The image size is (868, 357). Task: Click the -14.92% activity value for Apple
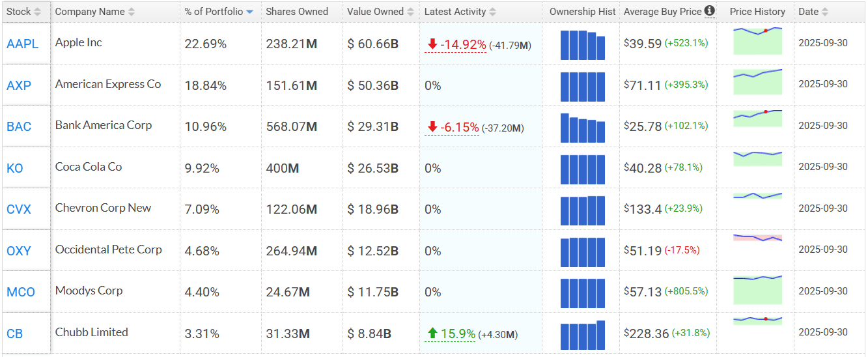click(463, 44)
